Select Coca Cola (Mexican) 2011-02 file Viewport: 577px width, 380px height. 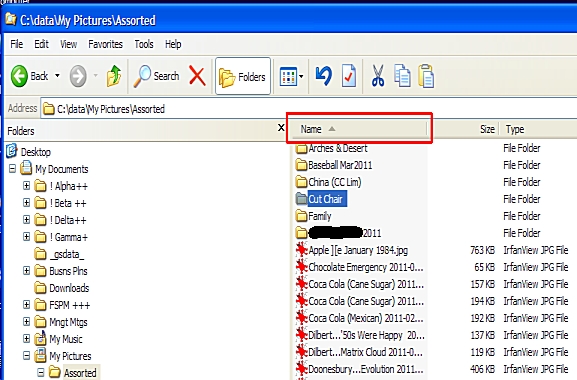[366, 318]
